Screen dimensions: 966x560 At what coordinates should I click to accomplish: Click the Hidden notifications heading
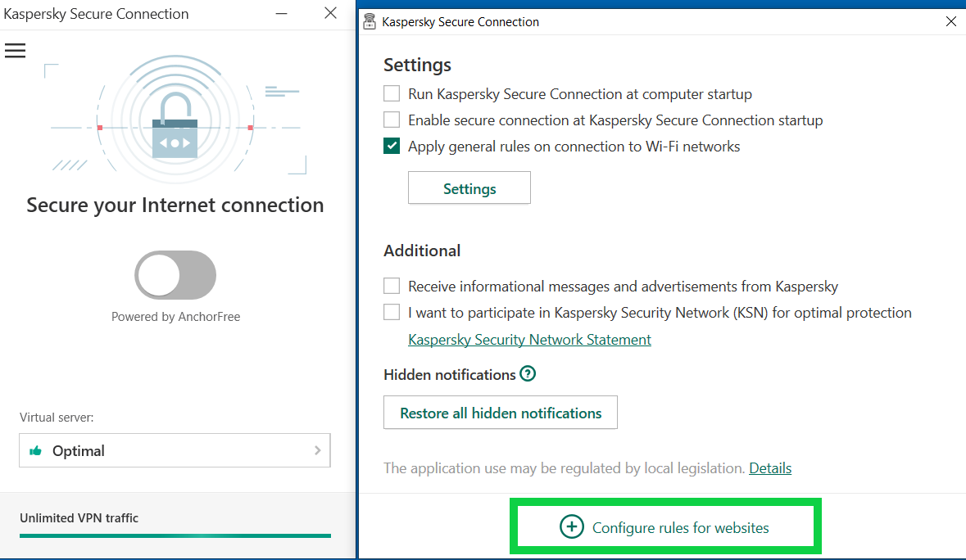pyautogui.click(x=450, y=375)
